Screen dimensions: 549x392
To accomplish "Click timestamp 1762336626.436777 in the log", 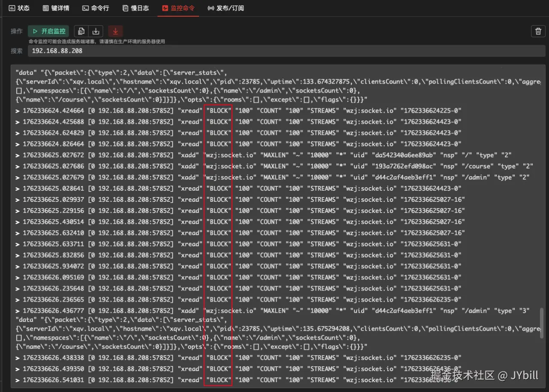I will 54,311.
